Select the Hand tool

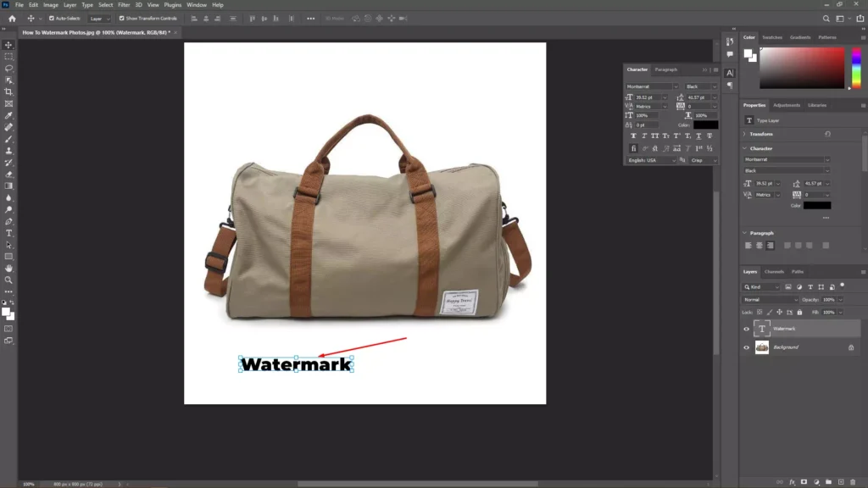8,269
